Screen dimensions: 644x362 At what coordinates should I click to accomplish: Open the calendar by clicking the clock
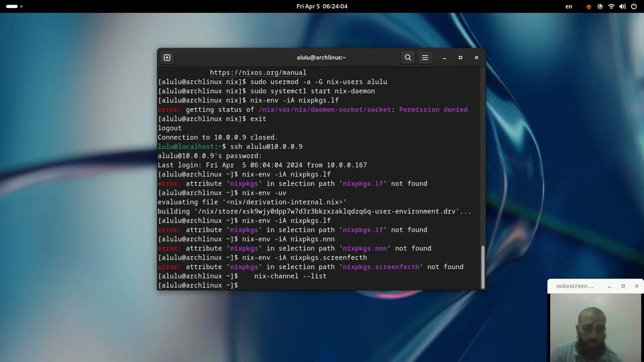[x=322, y=7]
